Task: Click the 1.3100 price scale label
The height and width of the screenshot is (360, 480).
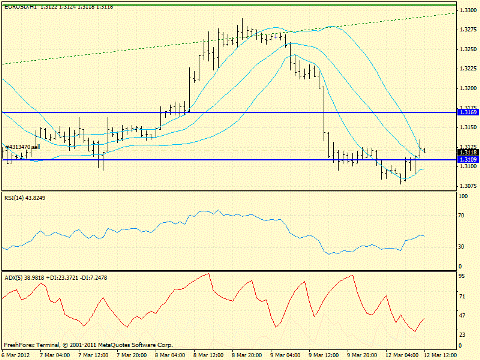Action: [468, 166]
